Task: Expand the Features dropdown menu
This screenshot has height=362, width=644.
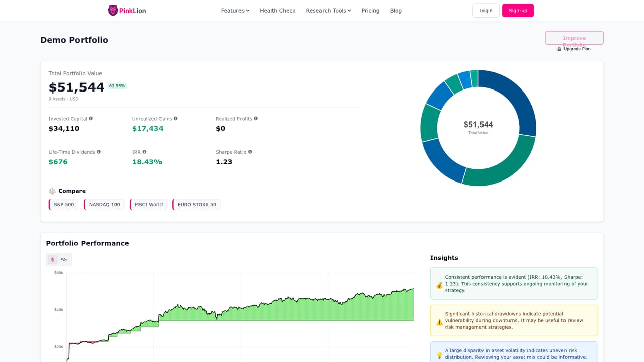Action: 235,11
